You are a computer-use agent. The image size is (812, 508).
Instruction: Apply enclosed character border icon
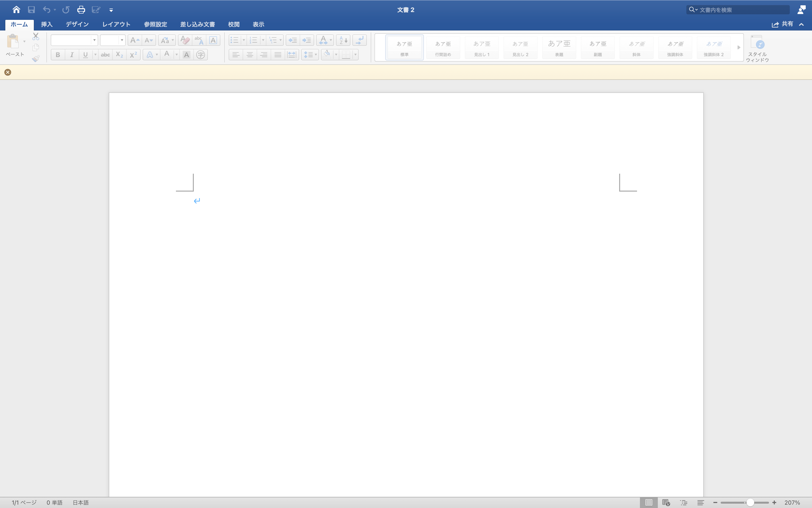click(x=213, y=40)
